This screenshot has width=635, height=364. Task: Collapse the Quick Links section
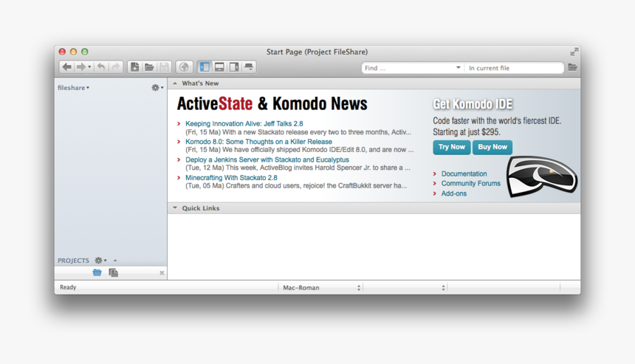click(x=175, y=208)
